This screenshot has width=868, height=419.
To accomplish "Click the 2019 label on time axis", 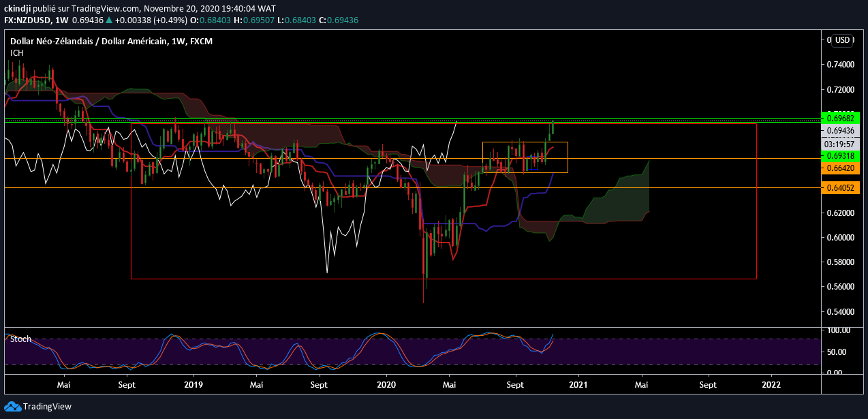I will 193,384.
